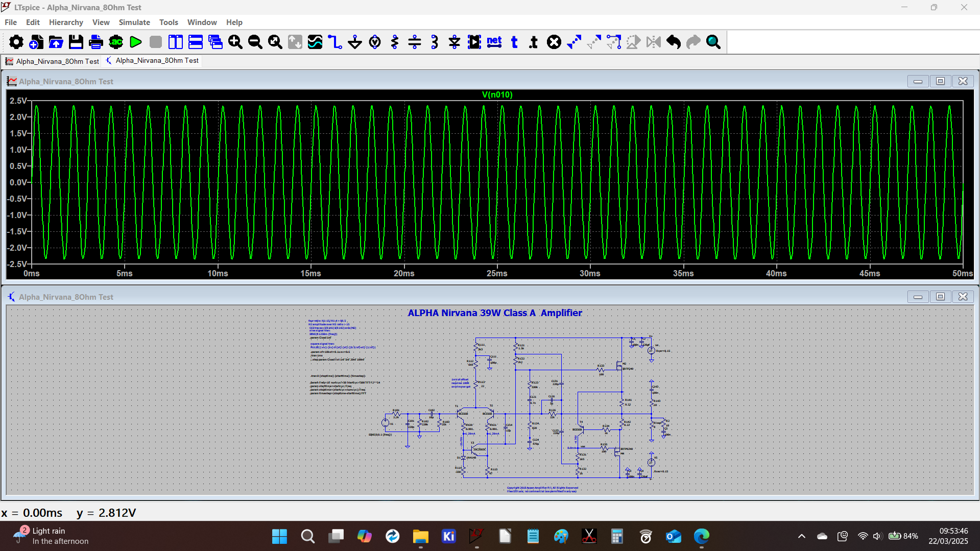This screenshot has height=551, width=980.
Task: Run the simulation with the green play icon
Action: 136,42
